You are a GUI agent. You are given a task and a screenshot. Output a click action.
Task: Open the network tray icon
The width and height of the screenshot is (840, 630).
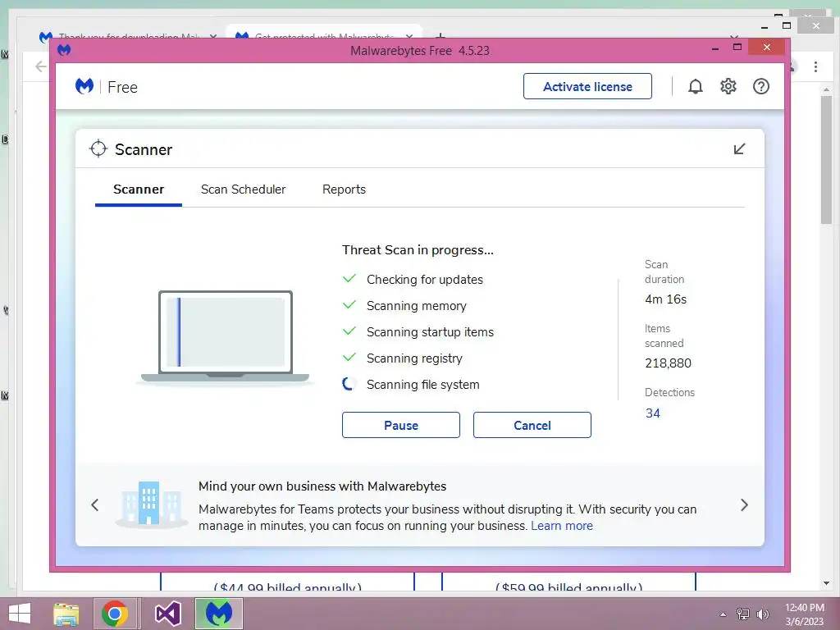pyautogui.click(x=743, y=614)
